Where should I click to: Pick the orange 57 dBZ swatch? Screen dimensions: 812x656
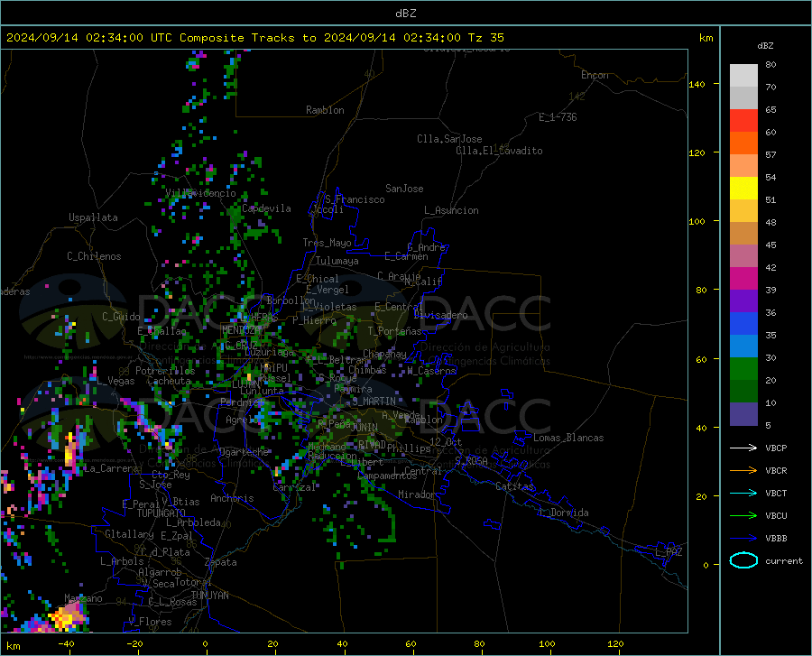[743, 143]
